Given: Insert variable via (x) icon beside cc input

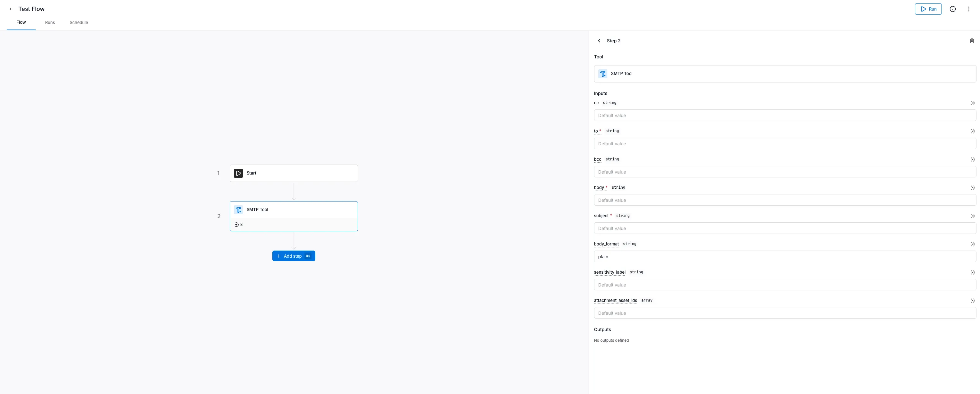Looking at the screenshot, I should click(x=973, y=103).
